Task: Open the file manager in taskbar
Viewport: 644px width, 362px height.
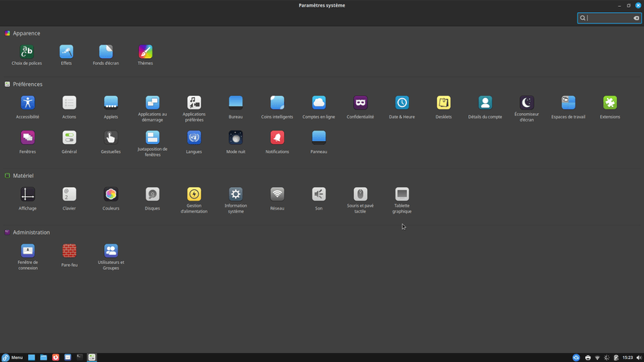Action: (x=43, y=357)
